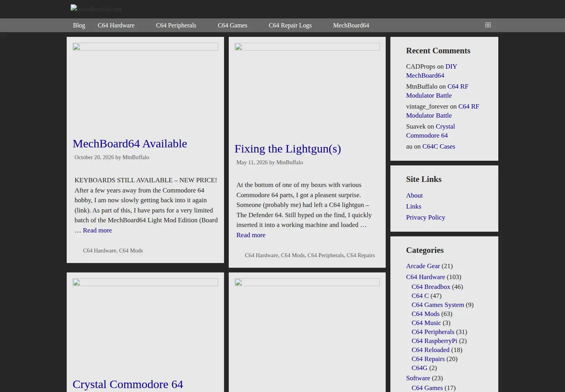Open Software category

418,378
